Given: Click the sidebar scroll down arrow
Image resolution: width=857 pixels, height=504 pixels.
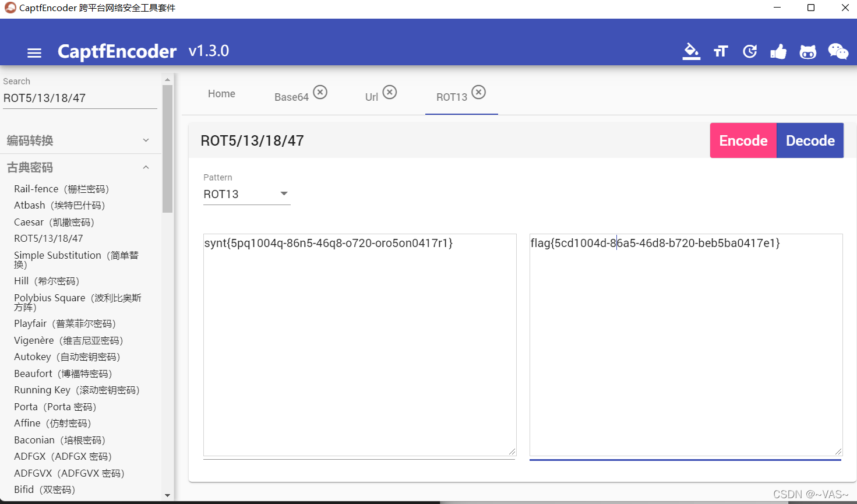Looking at the screenshot, I should (168, 495).
